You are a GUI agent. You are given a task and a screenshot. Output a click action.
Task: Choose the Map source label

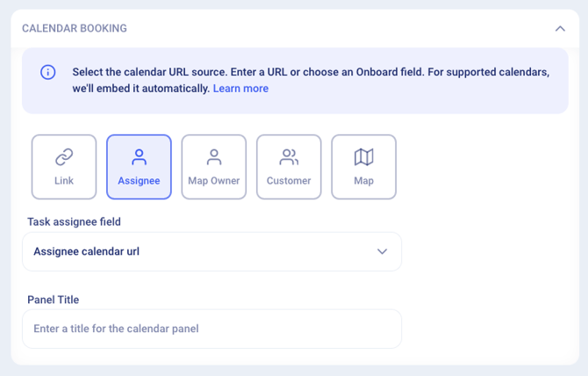tap(363, 181)
